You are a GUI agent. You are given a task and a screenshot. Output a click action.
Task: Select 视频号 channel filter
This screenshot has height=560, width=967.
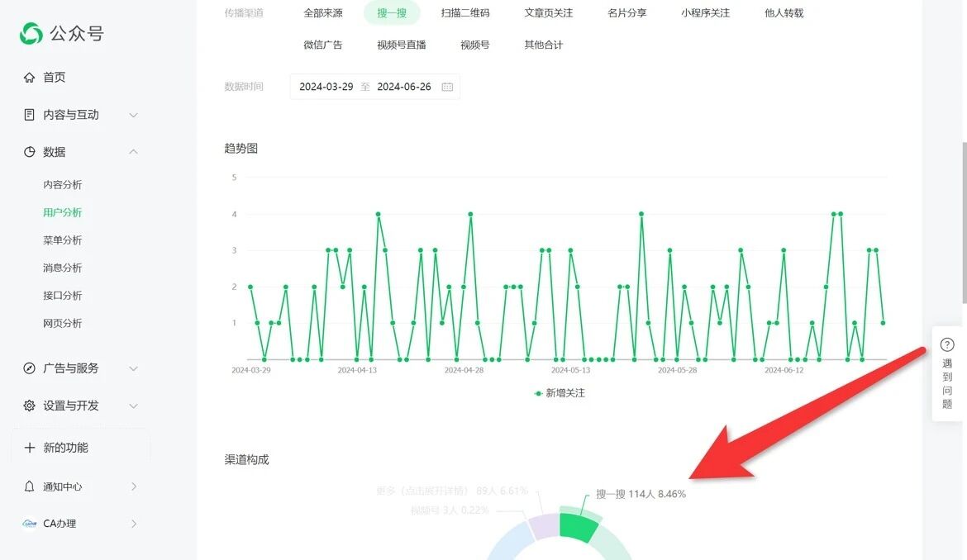tap(475, 45)
